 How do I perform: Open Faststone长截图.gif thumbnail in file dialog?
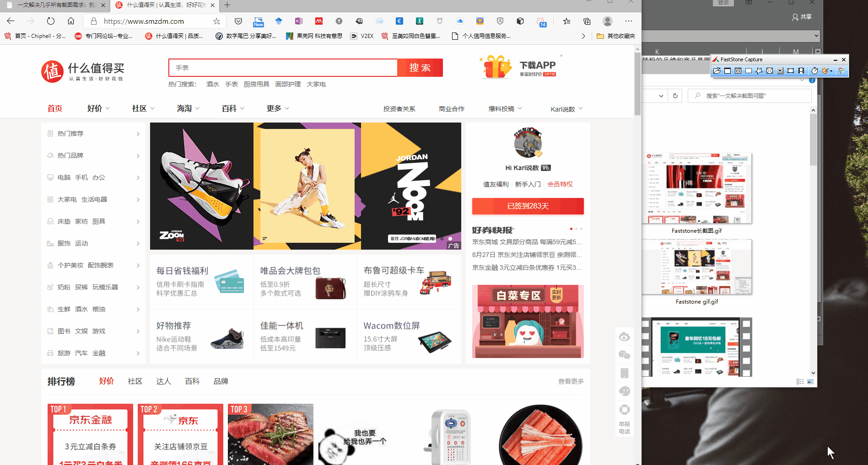[696, 188]
